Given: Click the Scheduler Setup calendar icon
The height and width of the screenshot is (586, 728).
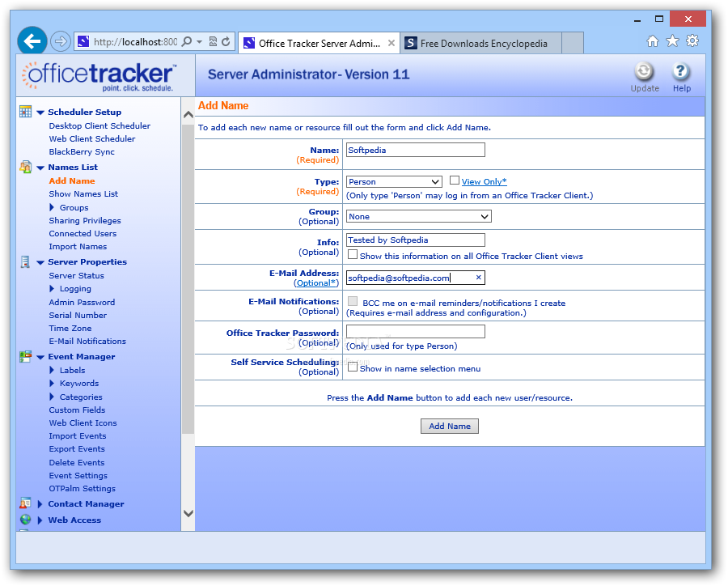Looking at the screenshot, I should [26, 112].
